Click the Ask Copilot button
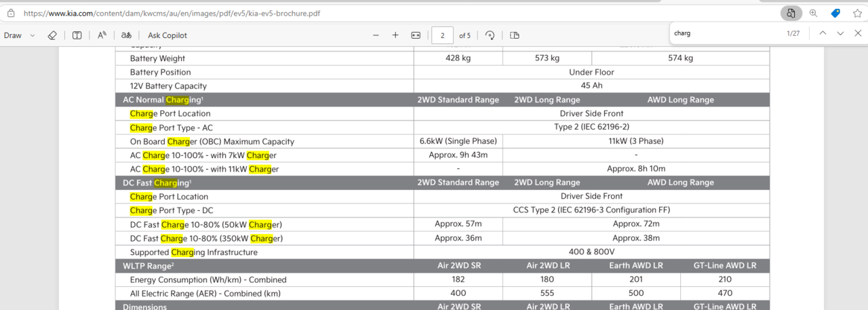The image size is (868, 310). point(167,35)
